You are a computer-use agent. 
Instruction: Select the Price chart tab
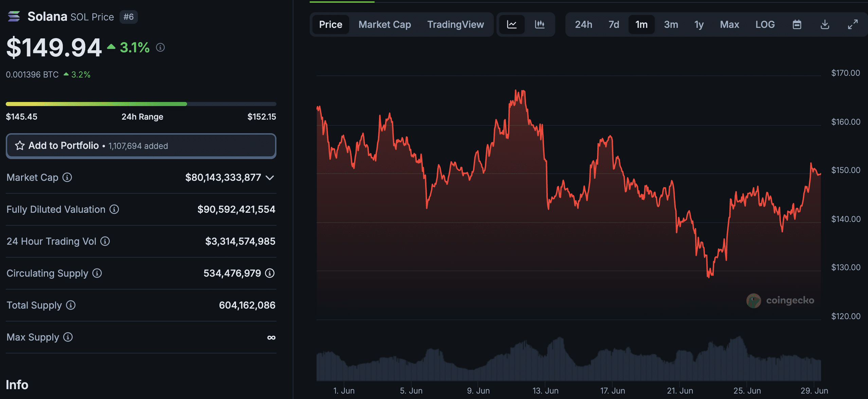pyautogui.click(x=330, y=24)
